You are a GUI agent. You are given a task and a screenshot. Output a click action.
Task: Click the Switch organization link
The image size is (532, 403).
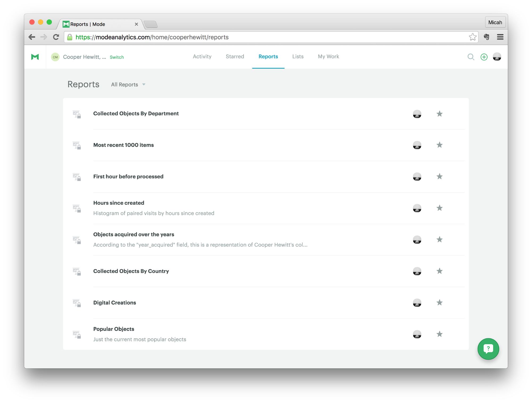pyautogui.click(x=117, y=57)
